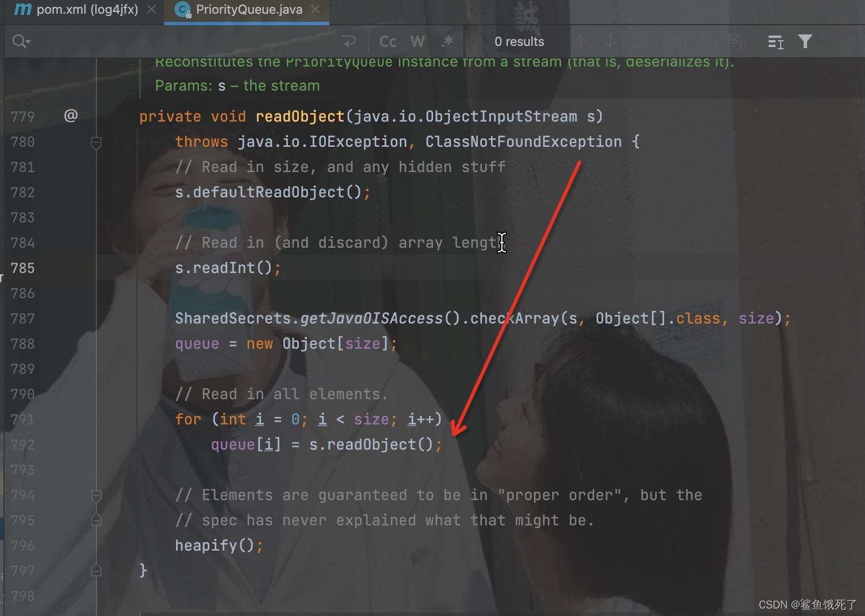Click line number 792 in gutter

click(x=22, y=445)
